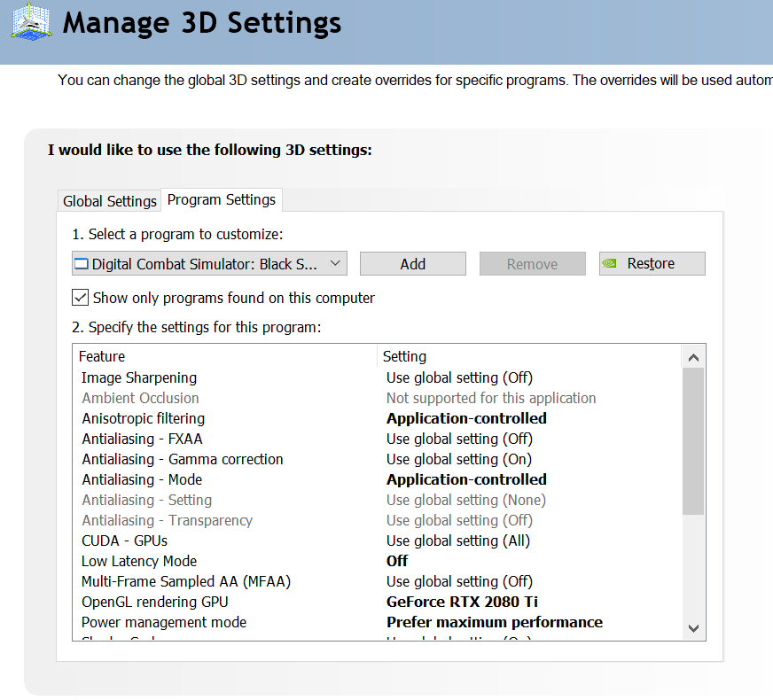This screenshot has height=700, width=773.
Task: Click the Add button
Action: (x=412, y=263)
